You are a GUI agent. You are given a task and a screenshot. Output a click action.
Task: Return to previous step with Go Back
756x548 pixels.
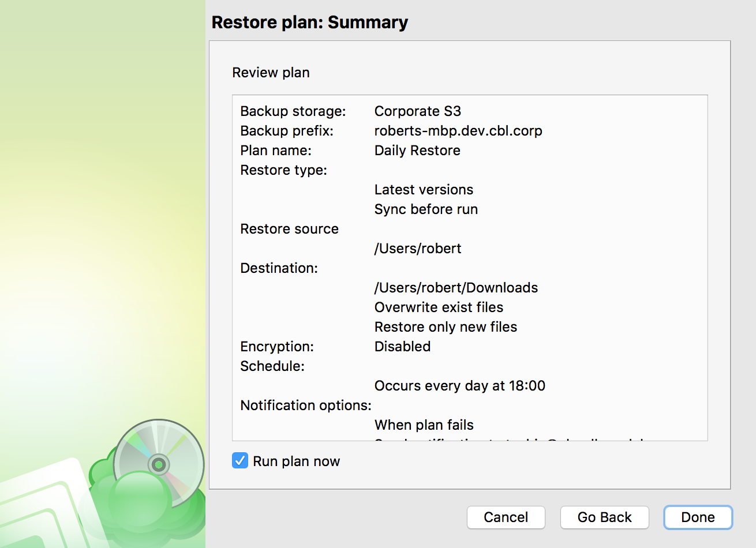pos(605,517)
